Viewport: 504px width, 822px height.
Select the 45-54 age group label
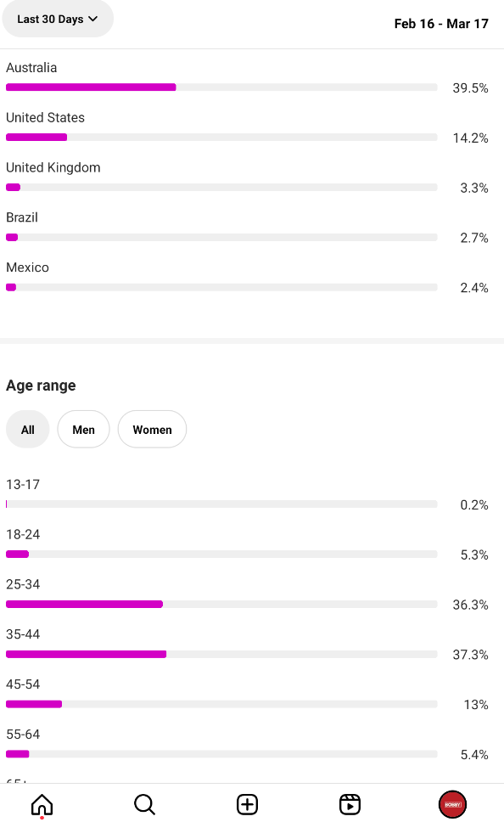tap(23, 684)
